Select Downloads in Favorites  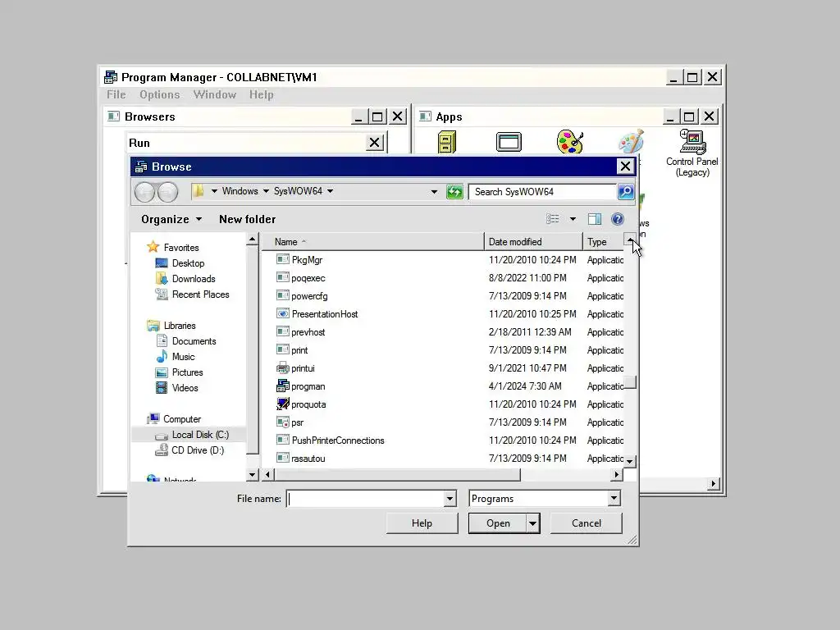pos(194,279)
